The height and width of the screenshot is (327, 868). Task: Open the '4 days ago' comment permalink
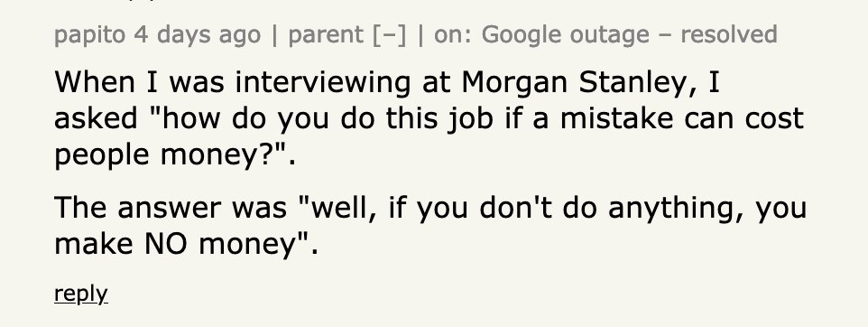[x=197, y=35]
